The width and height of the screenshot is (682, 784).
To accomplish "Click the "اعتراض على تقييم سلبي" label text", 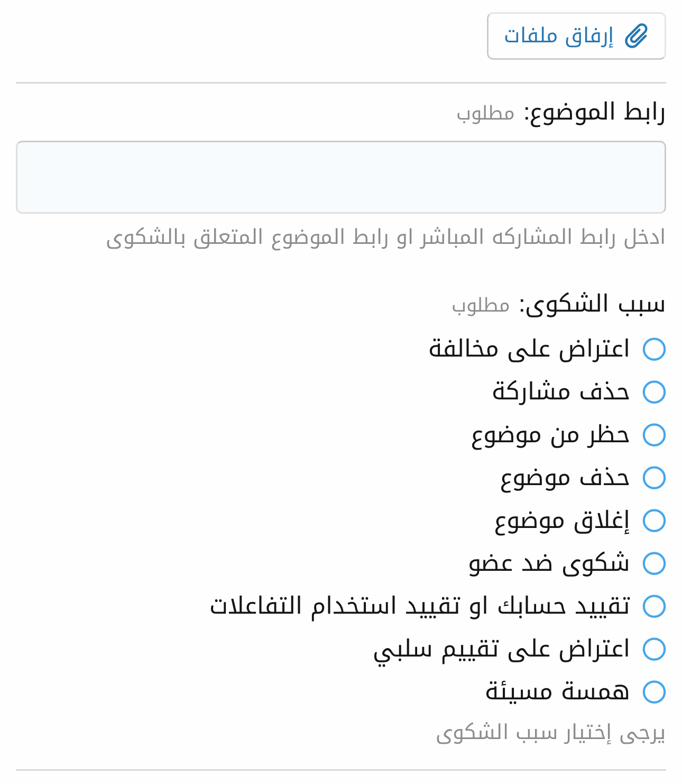I will click(501, 649).
